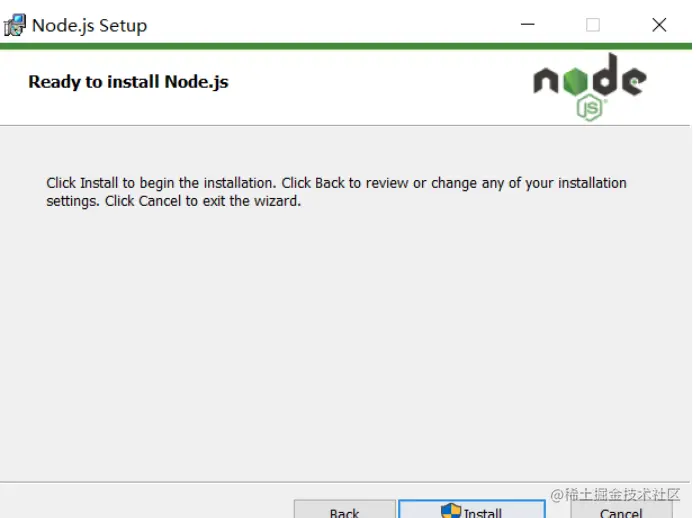Click the green accent bar under title

(x=300, y=46)
